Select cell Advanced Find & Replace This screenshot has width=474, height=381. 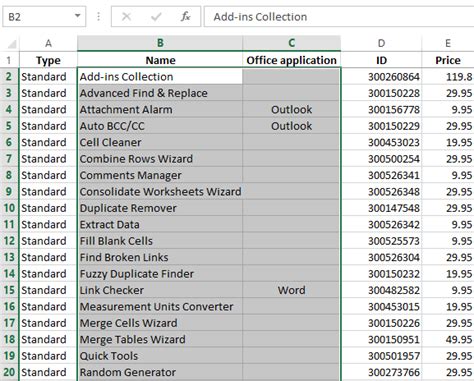(160, 93)
